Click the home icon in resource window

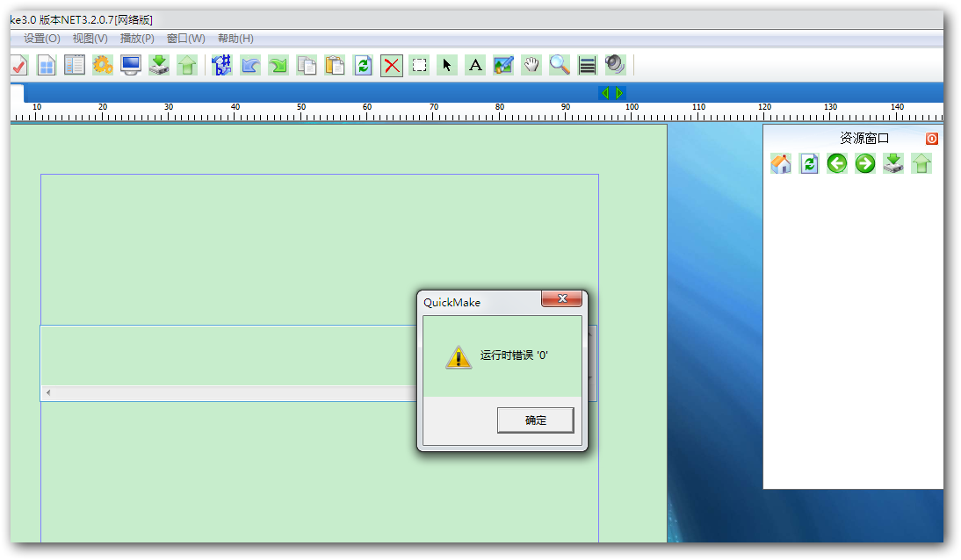click(781, 163)
